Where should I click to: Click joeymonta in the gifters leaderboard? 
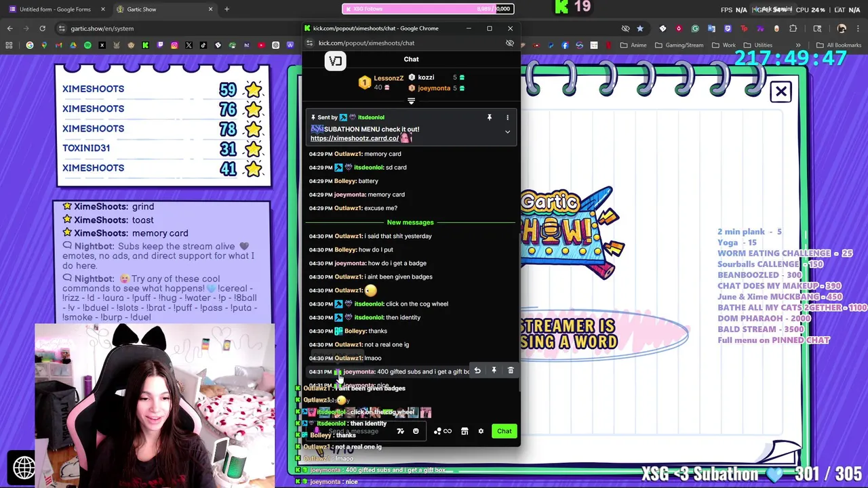[434, 88]
